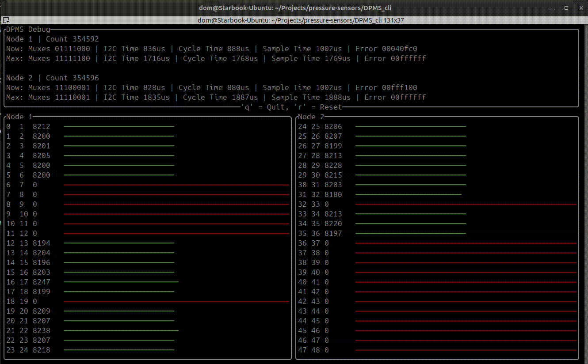Click the value 8220 in row 34 35
This screenshot has width=588, height=364.
click(x=333, y=224)
